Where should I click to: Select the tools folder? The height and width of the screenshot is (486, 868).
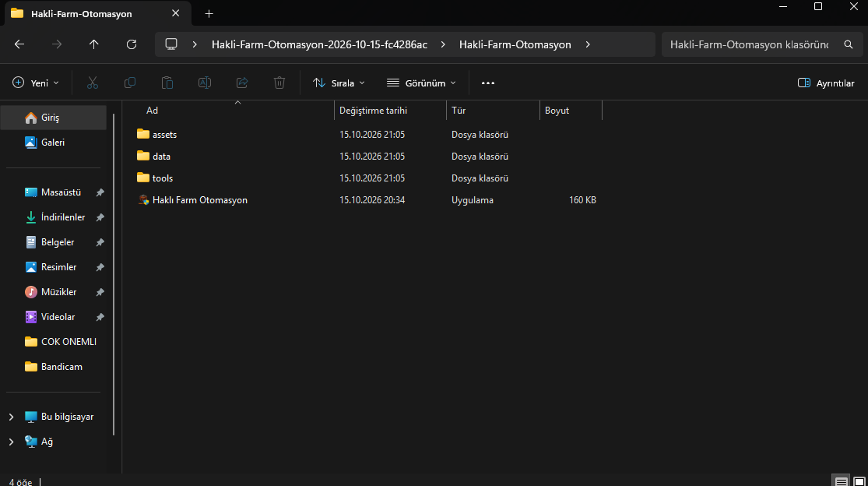pyautogui.click(x=162, y=178)
